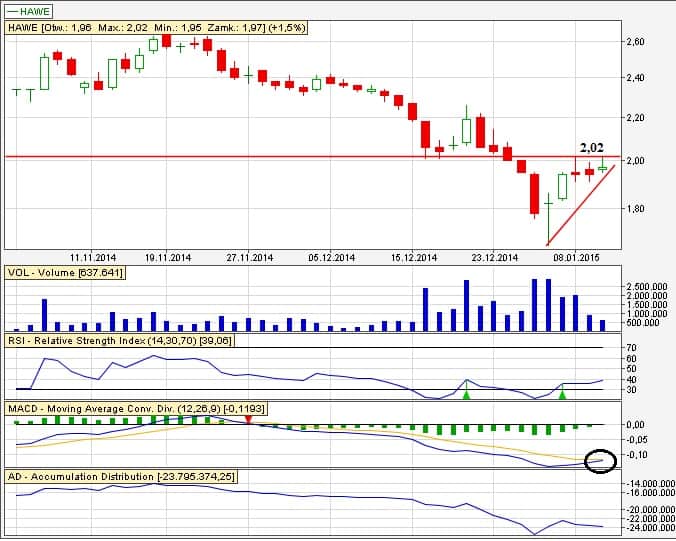Select the 2,02 price annotation label
Viewport: 676px width, 541px height.
pos(591,148)
